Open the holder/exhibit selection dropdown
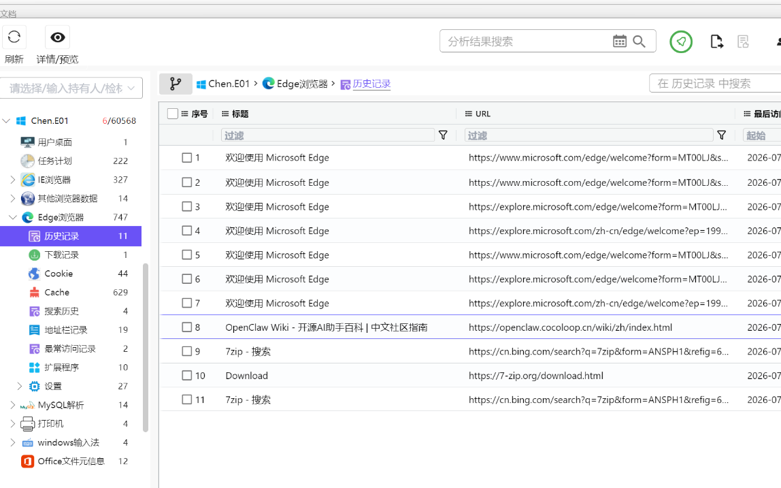The width and height of the screenshot is (781, 488). [x=71, y=88]
